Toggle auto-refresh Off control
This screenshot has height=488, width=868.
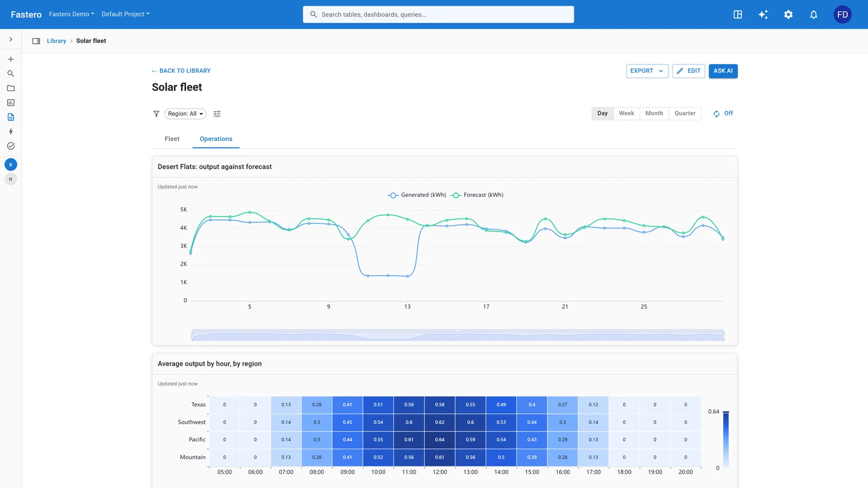(x=723, y=113)
